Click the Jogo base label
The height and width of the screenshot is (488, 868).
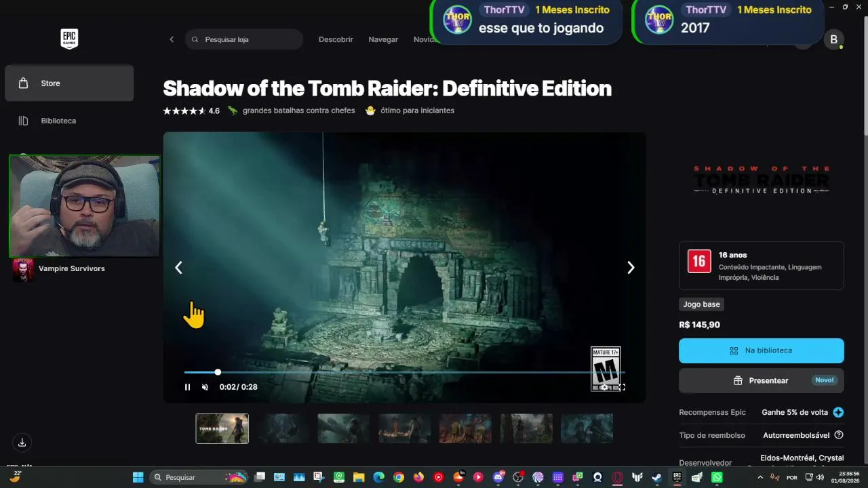tap(701, 304)
